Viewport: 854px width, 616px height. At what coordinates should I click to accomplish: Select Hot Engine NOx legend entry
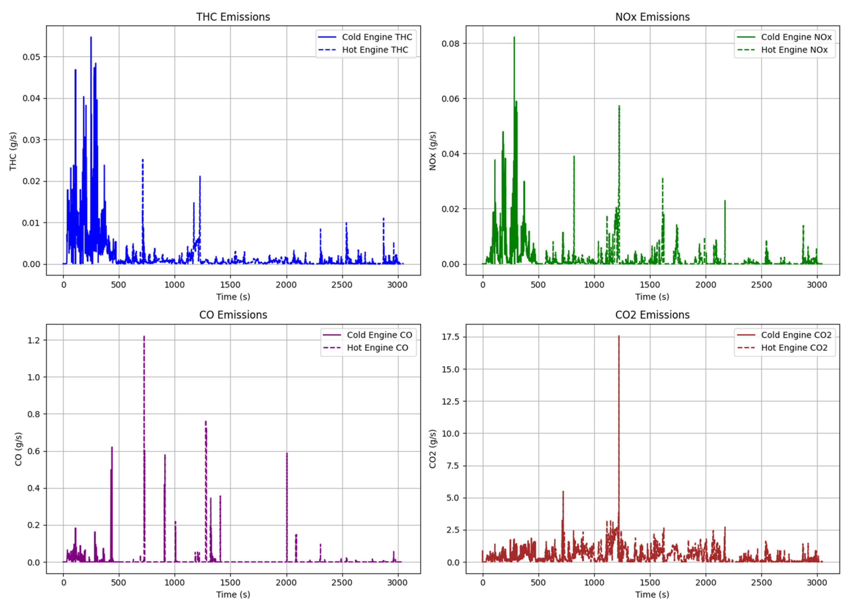pyautogui.click(x=794, y=50)
